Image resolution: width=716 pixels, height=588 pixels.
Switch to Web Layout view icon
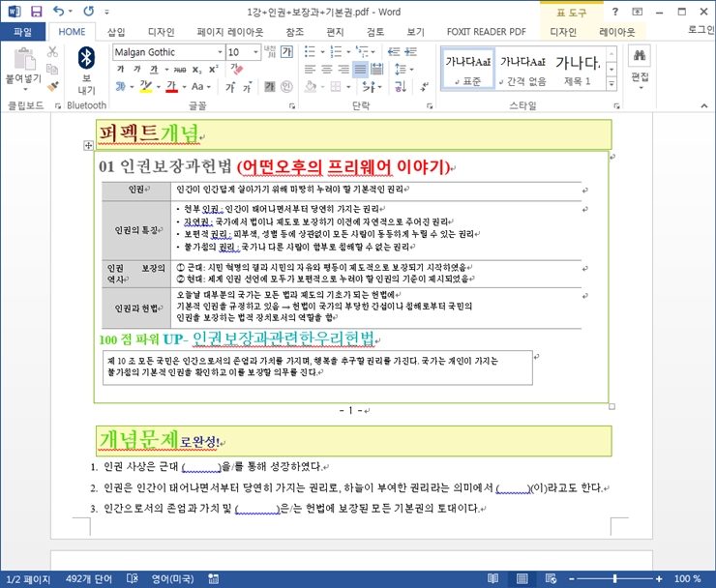pos(551,579)
